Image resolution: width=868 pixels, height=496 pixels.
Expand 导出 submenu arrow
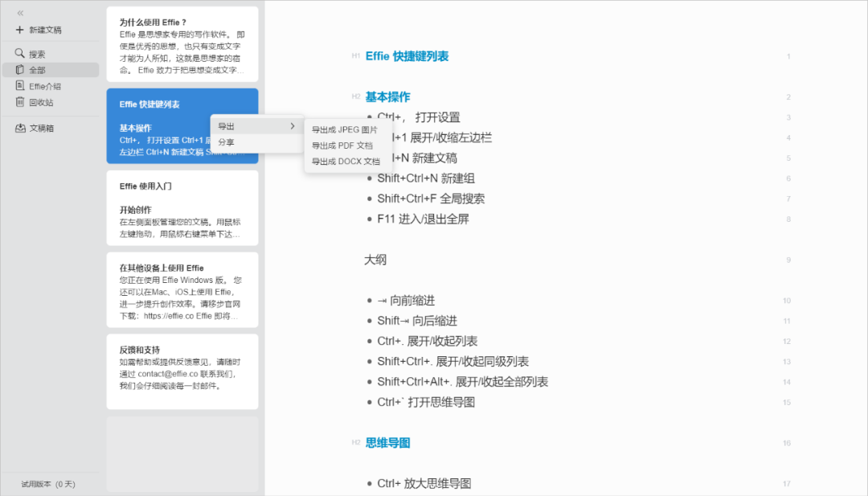point(293,126)
